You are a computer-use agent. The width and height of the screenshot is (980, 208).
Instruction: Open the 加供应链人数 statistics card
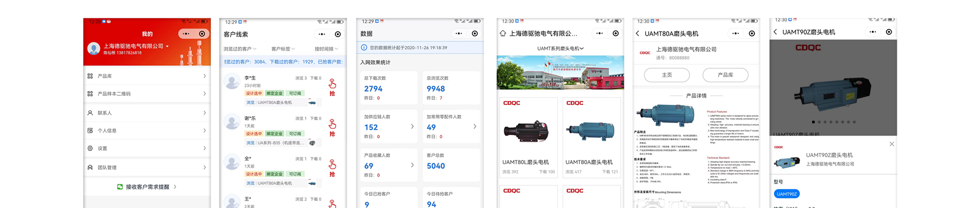pos(388,126)
